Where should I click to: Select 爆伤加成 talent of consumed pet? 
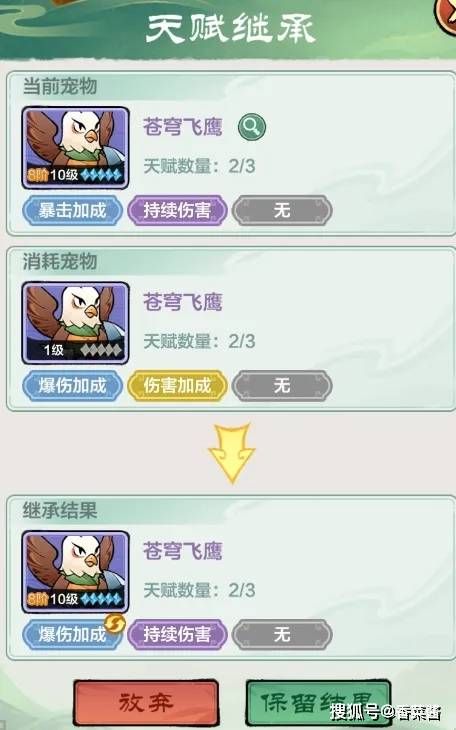tap(73, 385)
